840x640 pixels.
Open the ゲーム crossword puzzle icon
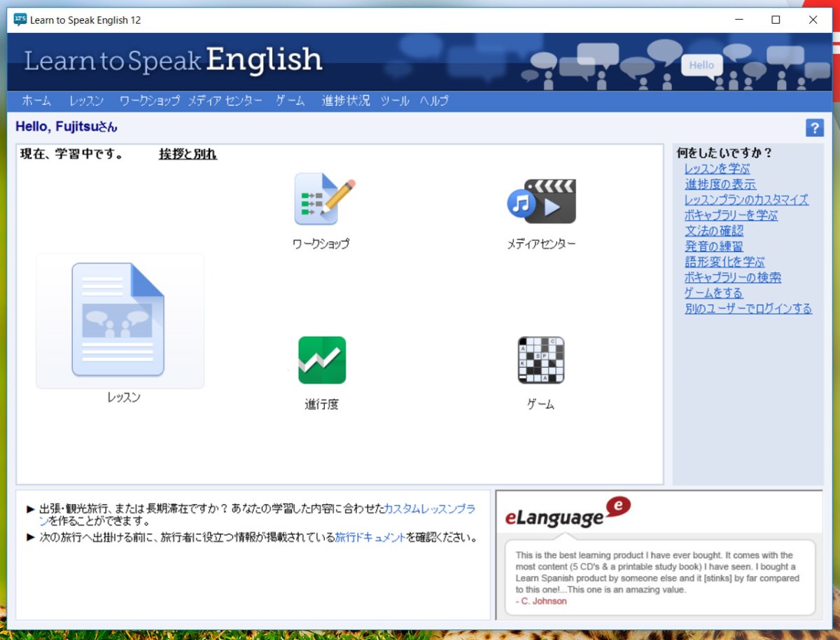540,361
